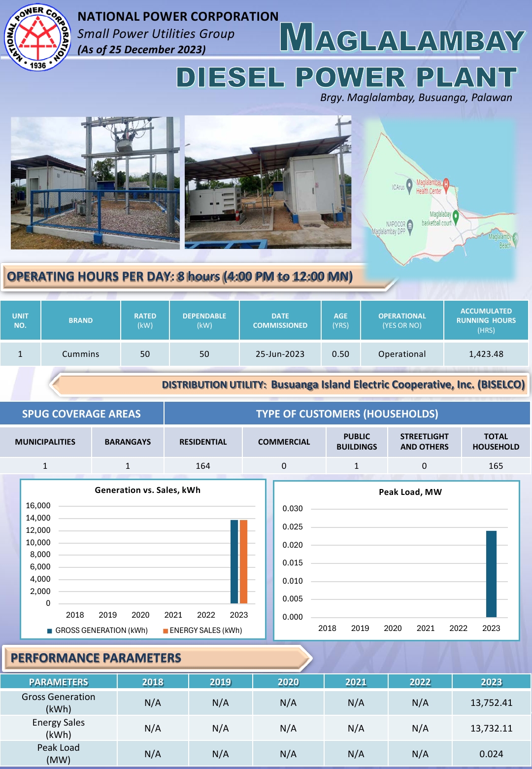The image size is (532, 769).
Task: Click the 'Peak Load, MW' chart title
Action: pyautogui.click(x=410, y=492)
